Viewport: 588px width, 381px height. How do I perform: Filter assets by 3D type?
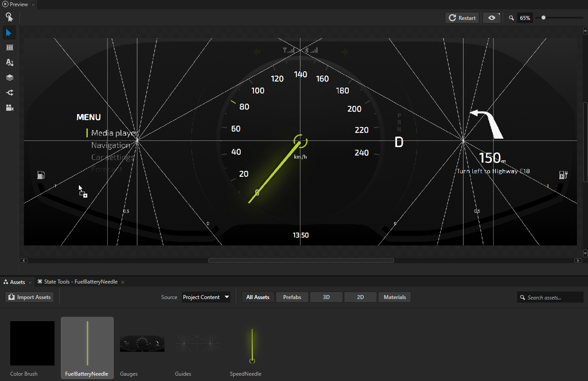click(326, 297)
